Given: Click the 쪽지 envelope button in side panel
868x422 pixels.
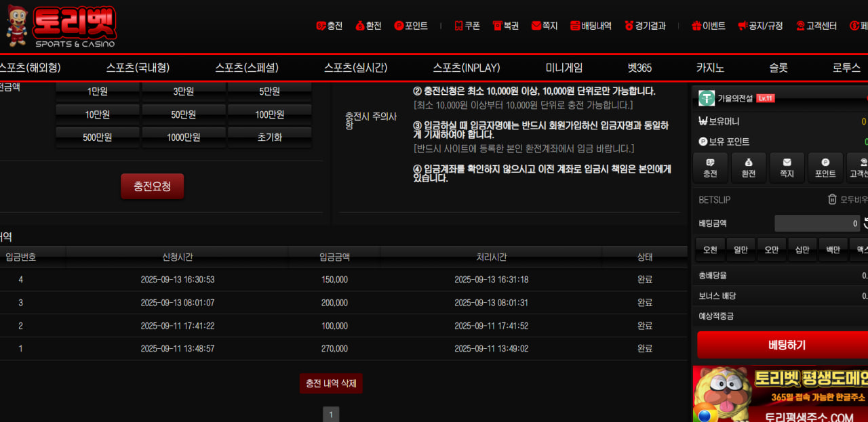Looking at the screenshot, I should 787,167.
